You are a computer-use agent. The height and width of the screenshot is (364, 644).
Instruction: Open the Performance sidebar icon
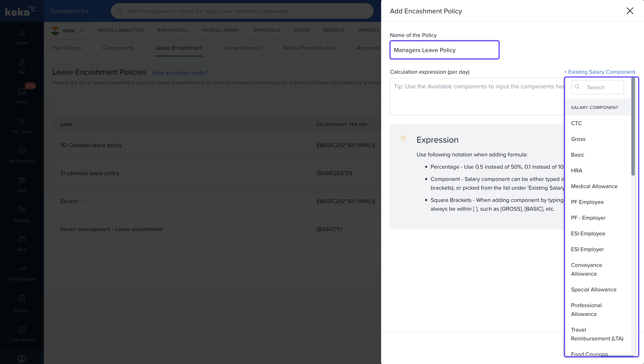22,269
